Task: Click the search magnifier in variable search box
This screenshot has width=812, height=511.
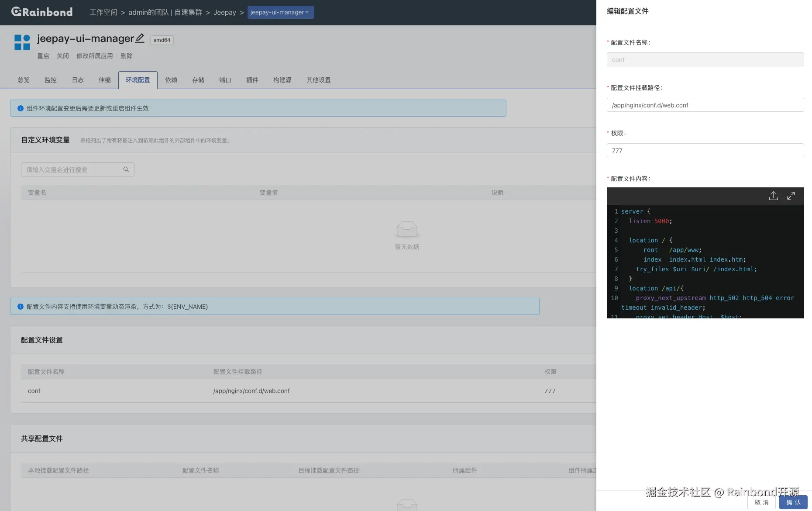Action: pyautogui.click(x=126, y=169)
